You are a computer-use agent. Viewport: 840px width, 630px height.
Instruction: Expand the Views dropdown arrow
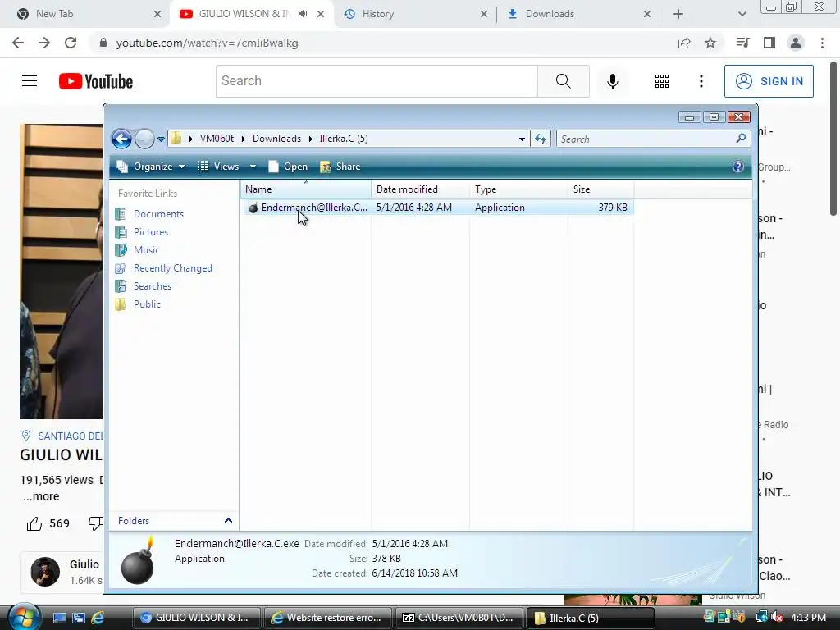pyautogui.click(x=253, y=167)
